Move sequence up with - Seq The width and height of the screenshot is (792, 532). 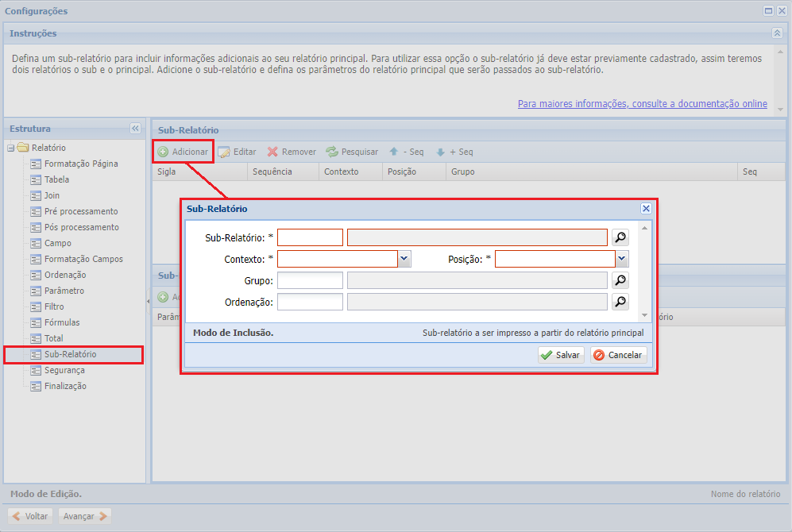[406, 152]
